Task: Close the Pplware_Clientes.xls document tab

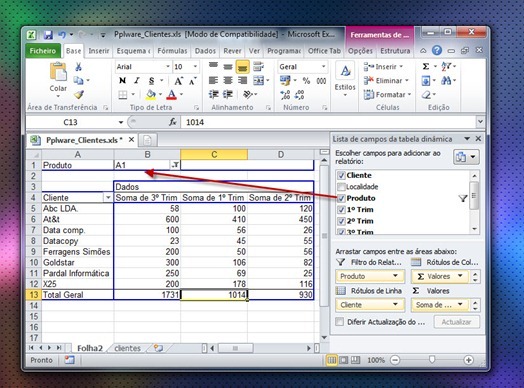Action: tap(131, 139)
